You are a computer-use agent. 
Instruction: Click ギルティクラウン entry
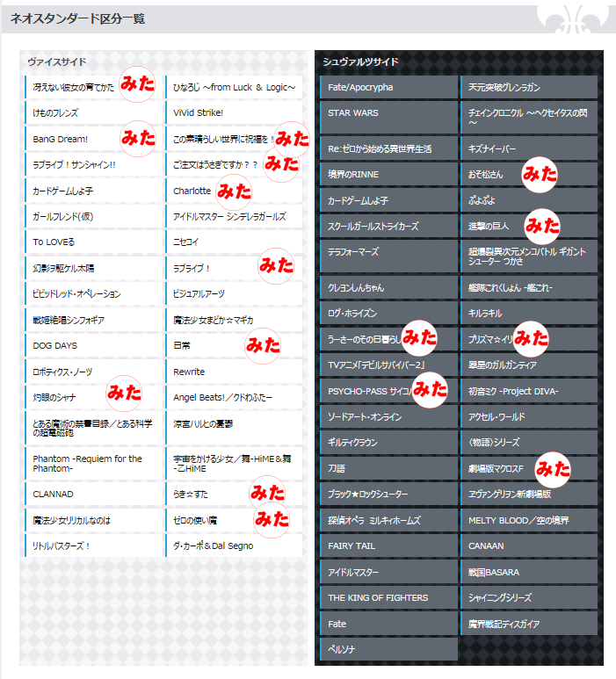click(389, 443)
